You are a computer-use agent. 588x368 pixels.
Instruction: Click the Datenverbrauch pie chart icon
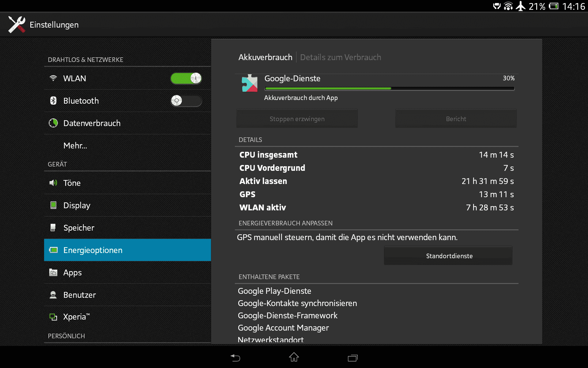(x=53, y=123)
